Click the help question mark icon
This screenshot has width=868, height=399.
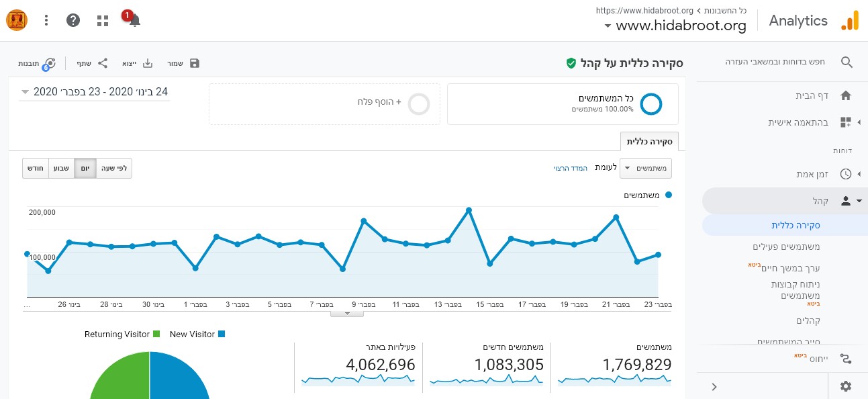74,20
